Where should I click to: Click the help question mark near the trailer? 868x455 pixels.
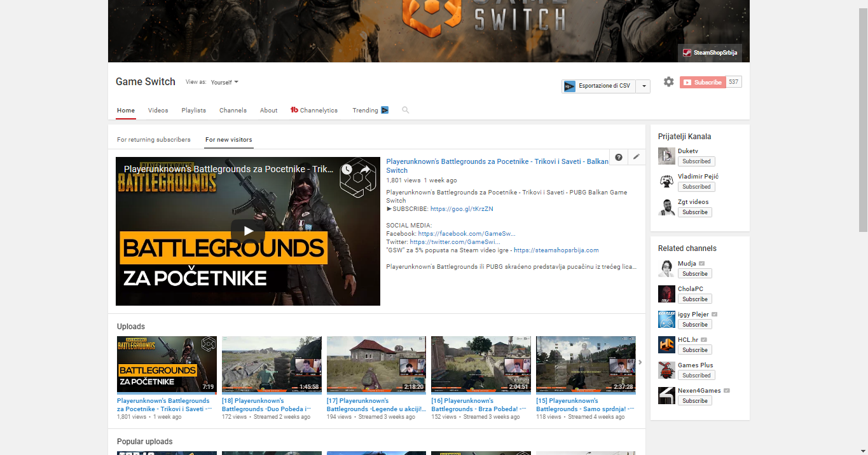[618, 156]
